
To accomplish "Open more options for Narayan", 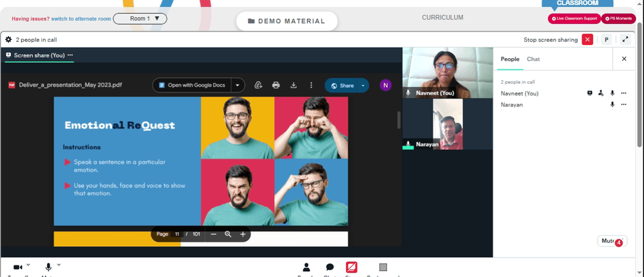I will click(x=623, y=104).
